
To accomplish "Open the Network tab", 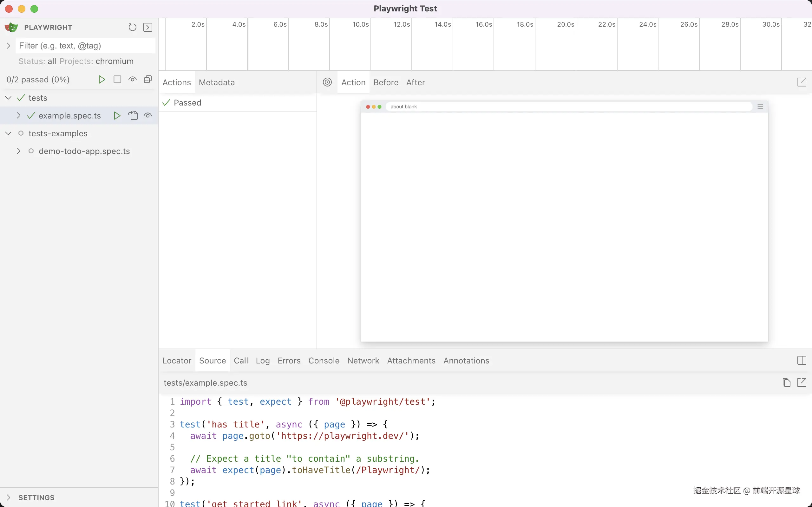I will tap(363, 361).
